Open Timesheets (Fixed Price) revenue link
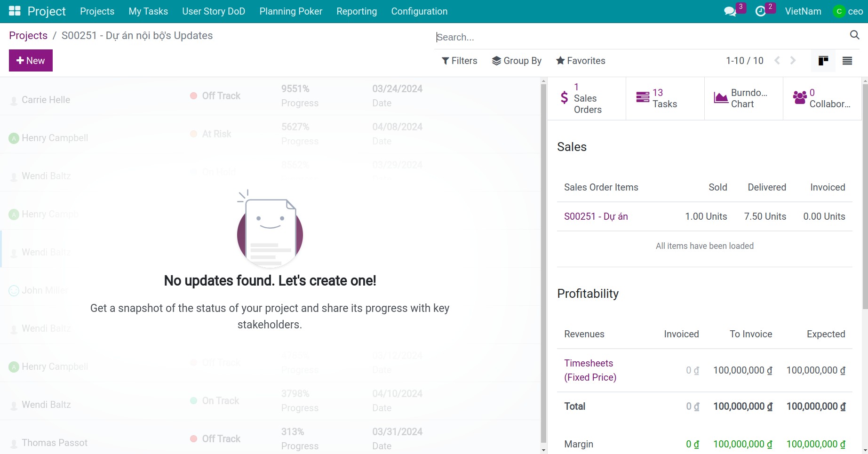Screen dimensions: 868x454 pyautogui.click(x=590, y=370)
